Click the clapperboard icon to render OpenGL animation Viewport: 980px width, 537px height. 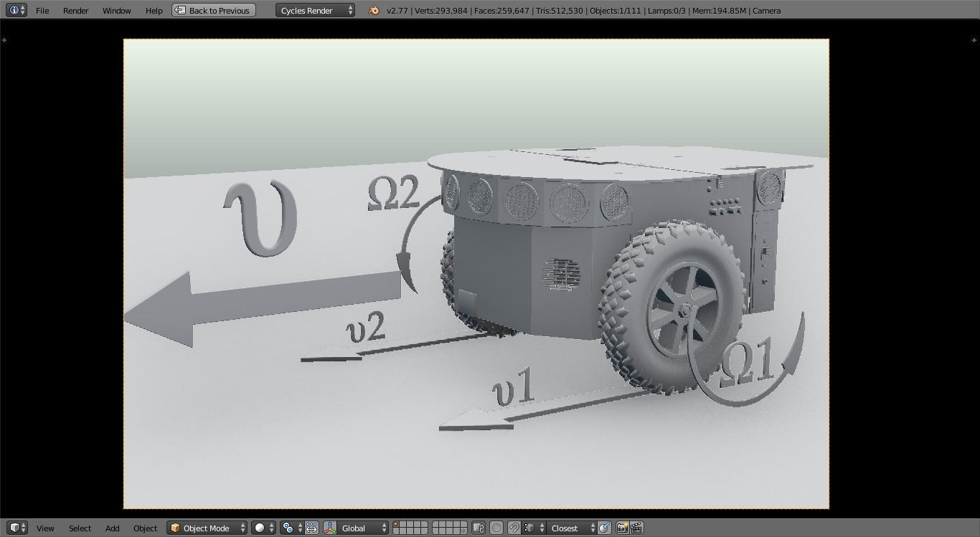[x=637, y=528]
